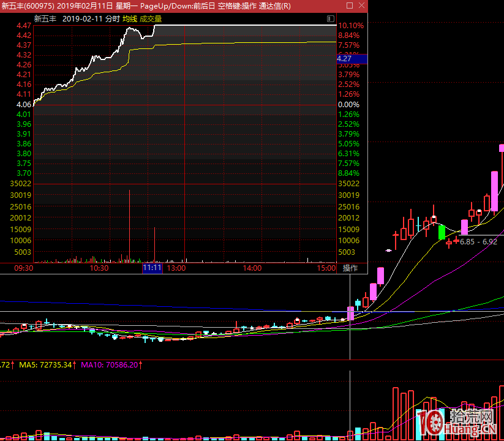Click the 15:00 closing time on axis
Screen dimensions: 504x441
(x=327, y=268)
